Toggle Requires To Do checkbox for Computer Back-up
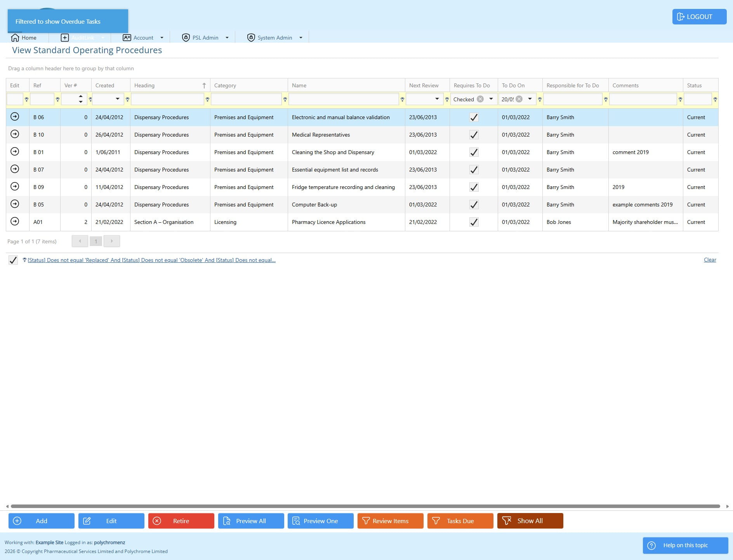Viewport: 733px width, 560px height. [x=474, y=205]
